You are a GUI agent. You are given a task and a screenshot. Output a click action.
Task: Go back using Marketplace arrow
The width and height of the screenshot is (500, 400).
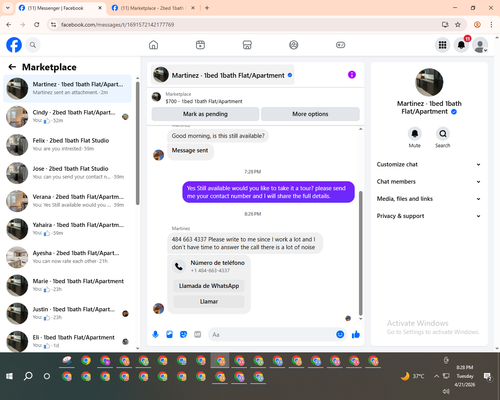[x=12, y=67]
